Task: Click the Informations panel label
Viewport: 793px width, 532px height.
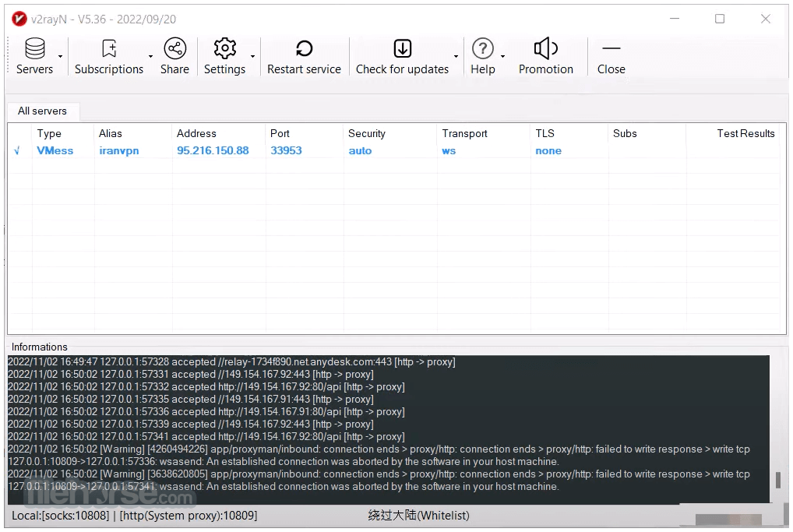Action: (40, 347)
